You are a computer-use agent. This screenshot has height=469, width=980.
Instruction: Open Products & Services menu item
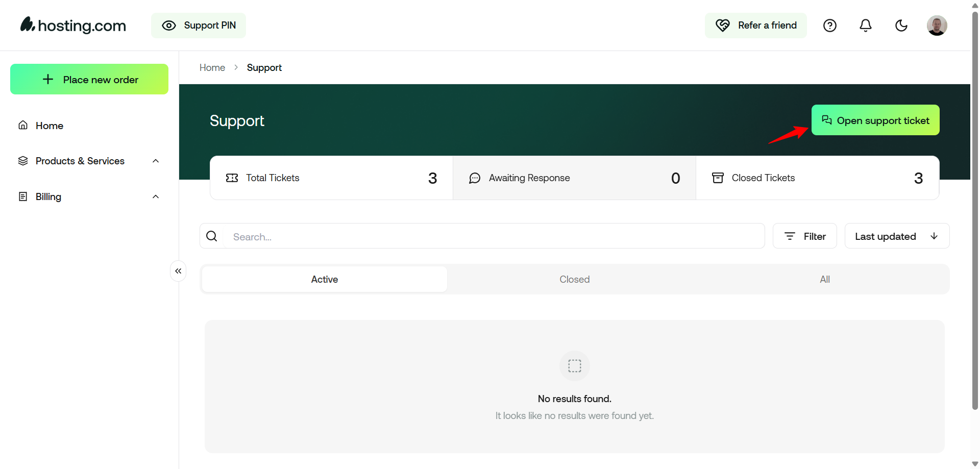click(80, 161)
